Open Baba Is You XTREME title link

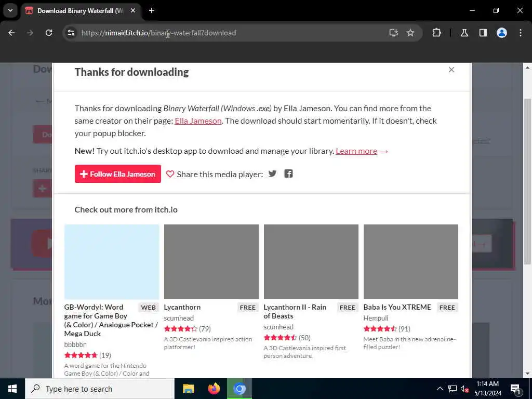click(397, 307)
